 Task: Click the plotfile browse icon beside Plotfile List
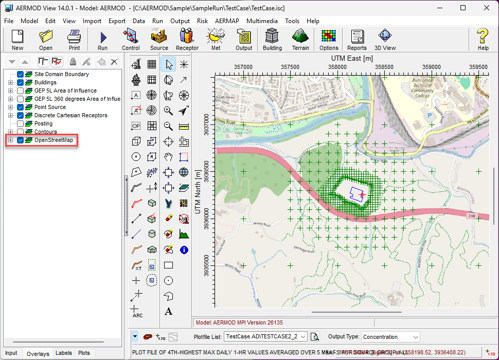[315, 337]
